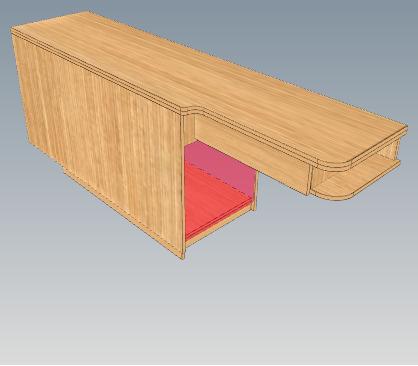This screenshot has width=418, height=366.
Task: Click the far-right support under desktop end
Action: 397,149
